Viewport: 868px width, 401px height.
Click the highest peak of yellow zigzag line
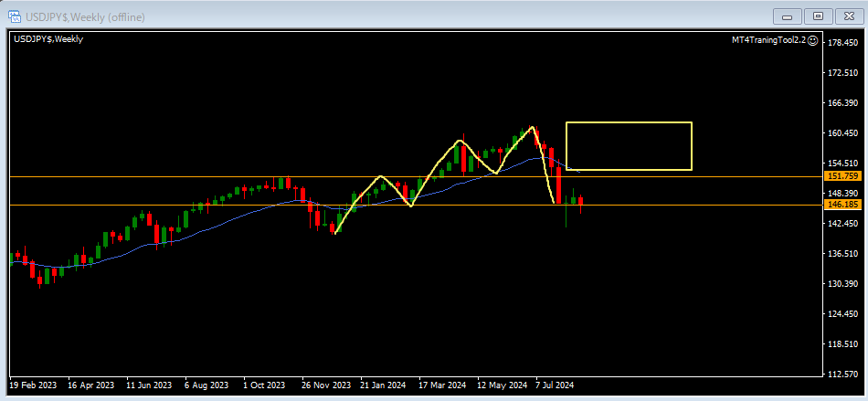tap(531, 127)
